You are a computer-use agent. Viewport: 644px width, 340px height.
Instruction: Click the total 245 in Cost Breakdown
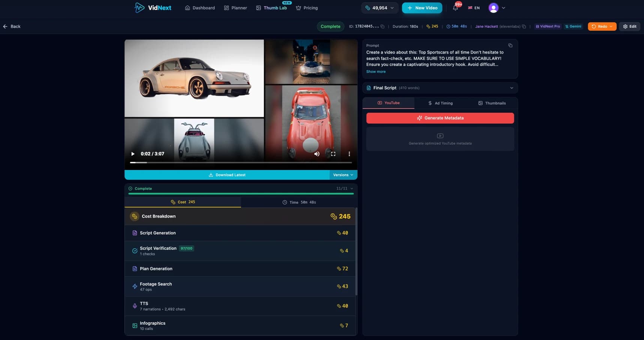(340, 216)
